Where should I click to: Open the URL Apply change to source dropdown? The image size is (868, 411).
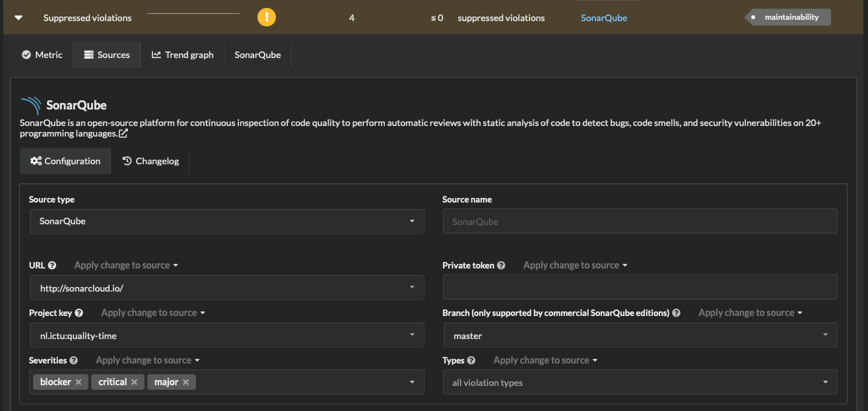tap(127, 265)
